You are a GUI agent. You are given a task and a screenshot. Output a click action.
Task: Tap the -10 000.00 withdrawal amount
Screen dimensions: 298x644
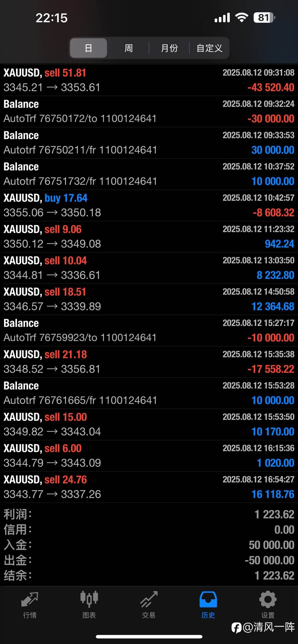point(271,338)
